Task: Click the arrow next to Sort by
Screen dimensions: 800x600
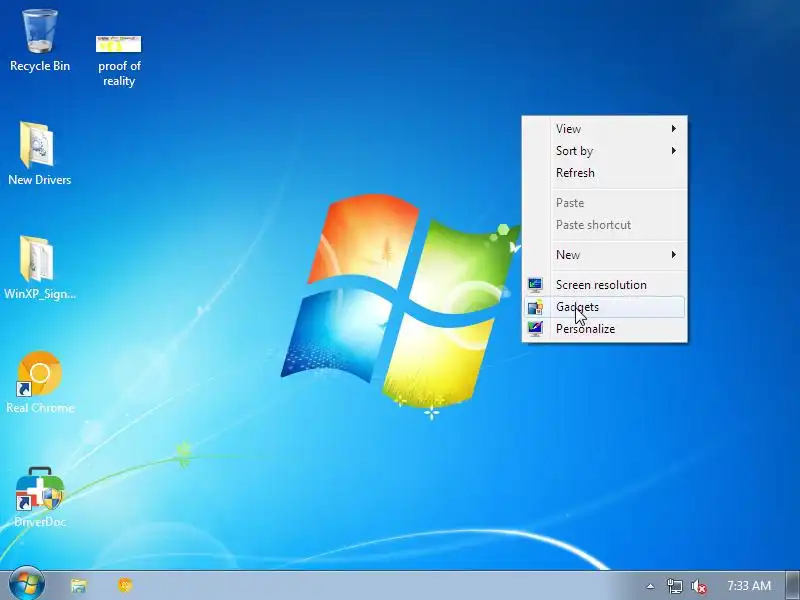Action: point(673,151)
